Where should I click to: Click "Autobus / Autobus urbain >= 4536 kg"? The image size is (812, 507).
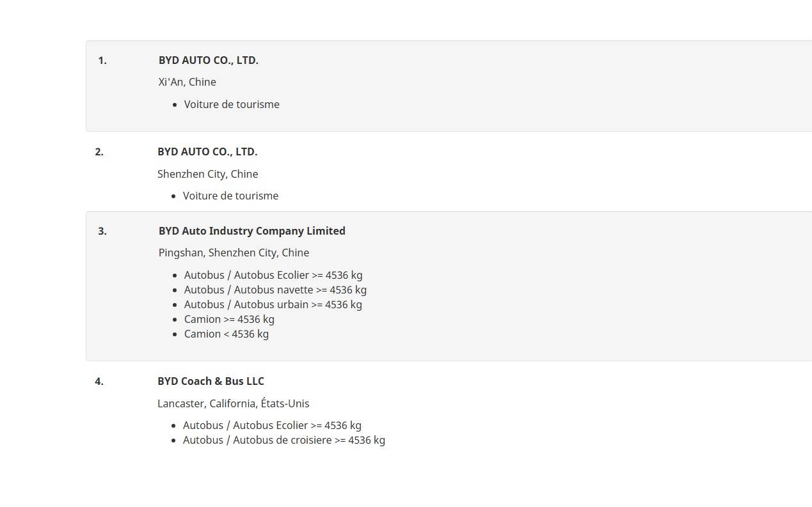tap(273, 304)
